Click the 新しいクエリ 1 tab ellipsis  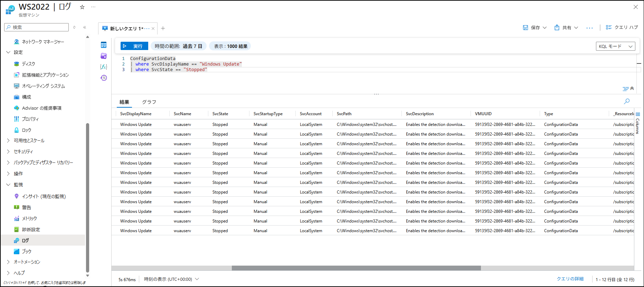tap(147, 29)
